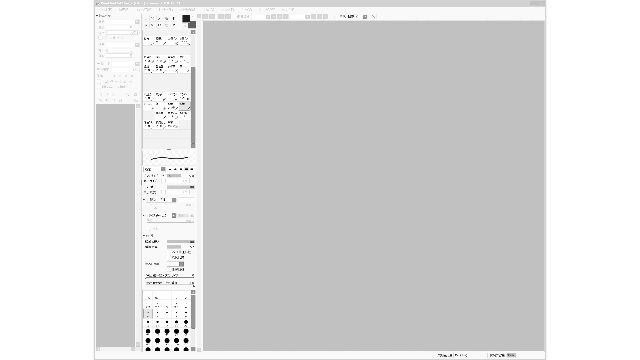The height and width of the screenshot is (360, 640).
Task: Select the highlighted brush in tool tray
Action: pos(184,106)
